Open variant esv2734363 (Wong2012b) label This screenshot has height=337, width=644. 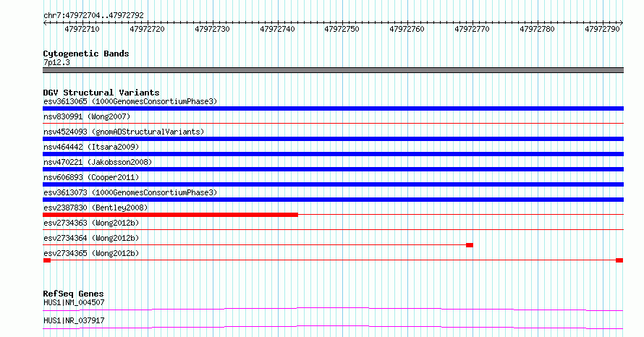tap(91, 223)
